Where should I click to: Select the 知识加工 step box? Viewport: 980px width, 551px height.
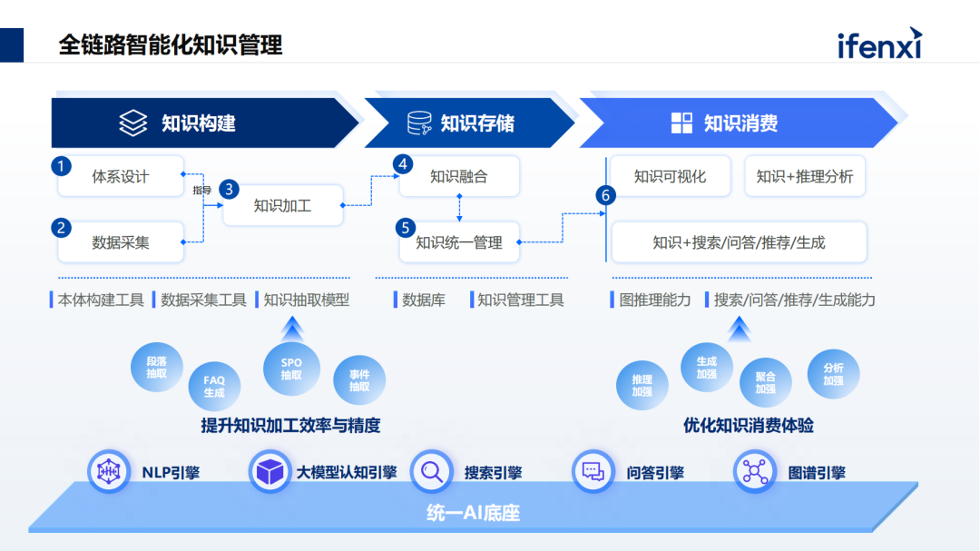[282, 205]
